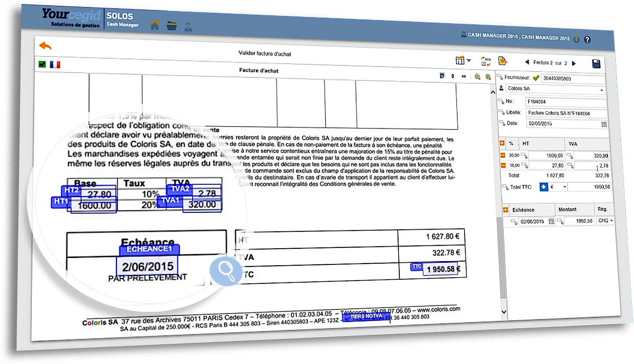
Task: Go back with the orange arrow
Action: (45, 45)
